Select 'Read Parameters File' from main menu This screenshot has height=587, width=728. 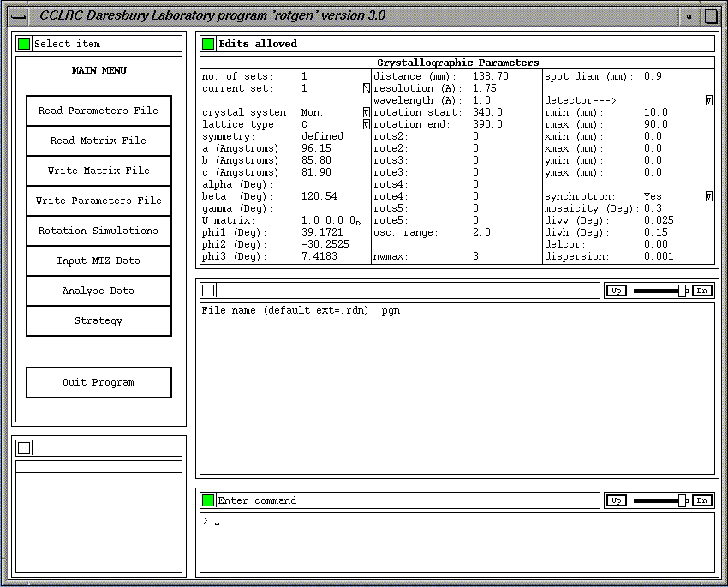(x=98, y=111)
